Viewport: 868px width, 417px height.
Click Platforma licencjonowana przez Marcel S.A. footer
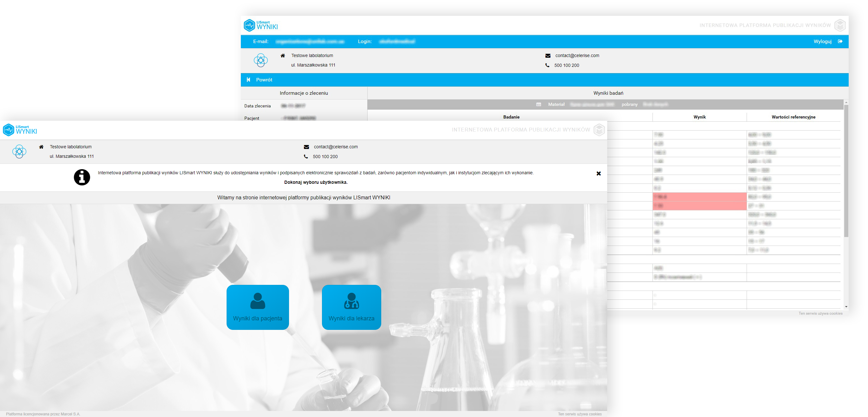tap(43, 414)
